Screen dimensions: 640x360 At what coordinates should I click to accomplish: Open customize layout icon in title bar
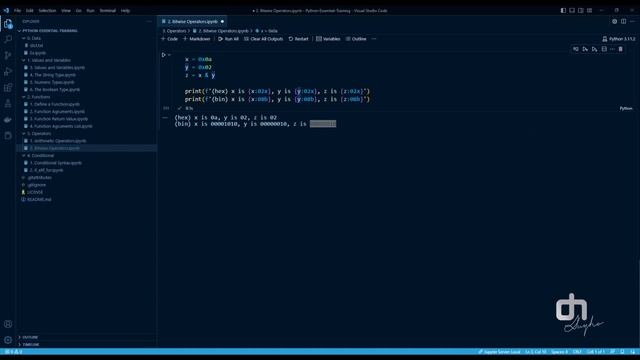point(589,11)
